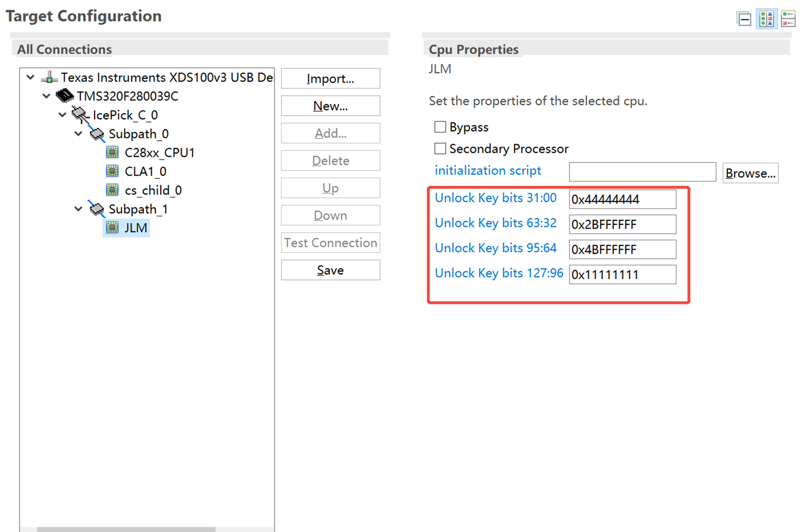Select the Subpath_1 tree item

click(x=138, y=209)
